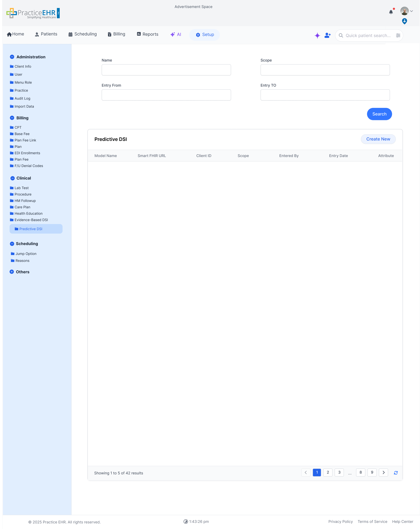Refresh the Predictive DSI results table
The height and width of the screenshot is (529, 420).
click(396, 473)
